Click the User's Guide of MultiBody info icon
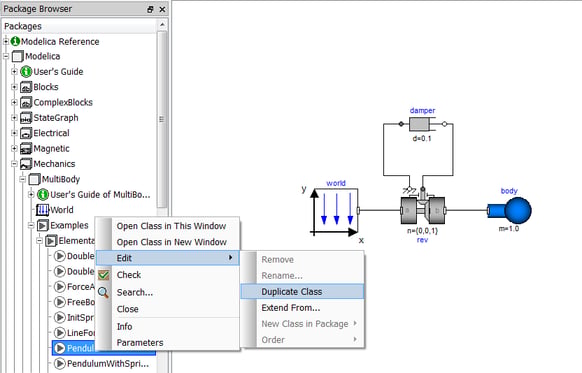The width and height of the screenshot is (582, 373). [43, 194]
